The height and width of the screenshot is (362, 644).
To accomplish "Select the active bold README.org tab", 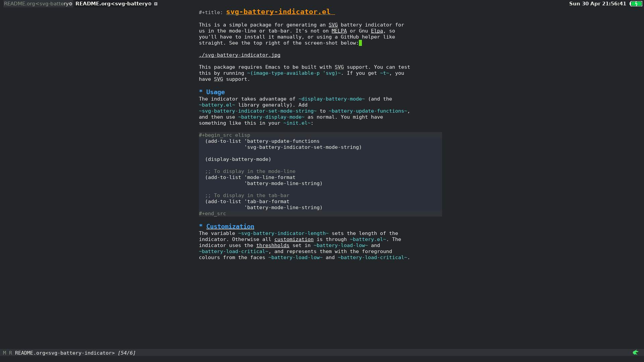I will click(111, 4).
